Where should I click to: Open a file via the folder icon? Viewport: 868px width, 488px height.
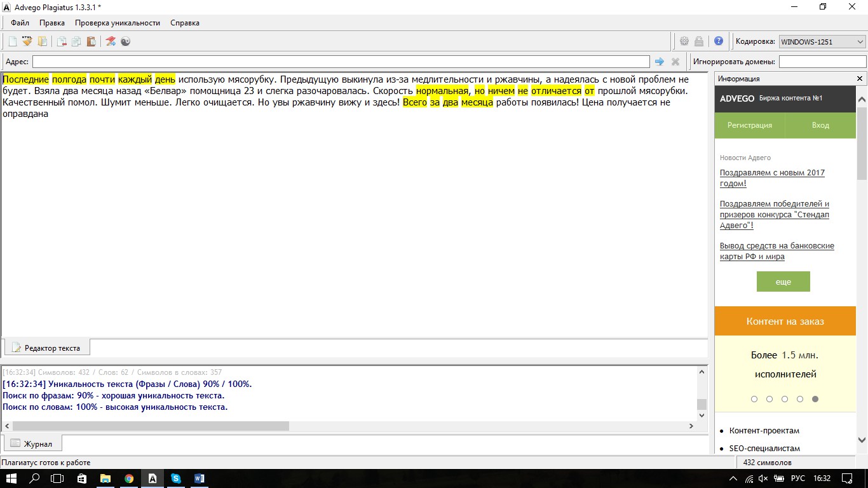[x=43, y=41]
